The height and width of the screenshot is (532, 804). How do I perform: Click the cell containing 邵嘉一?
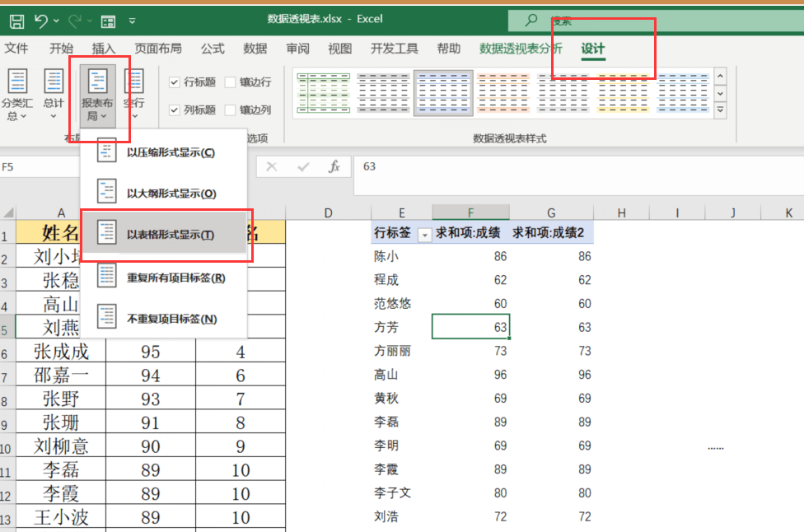coord(61,376)
